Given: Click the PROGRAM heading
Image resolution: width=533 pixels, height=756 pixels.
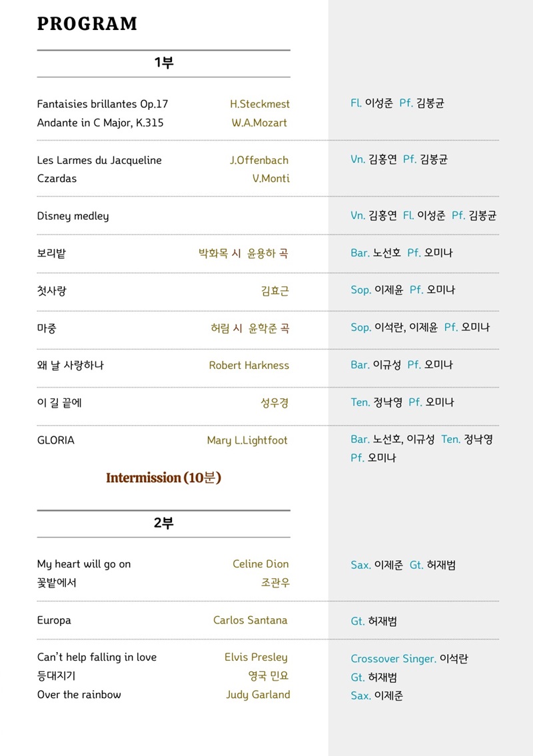Looking at the screenshot, I should click(x=87, y=24).
